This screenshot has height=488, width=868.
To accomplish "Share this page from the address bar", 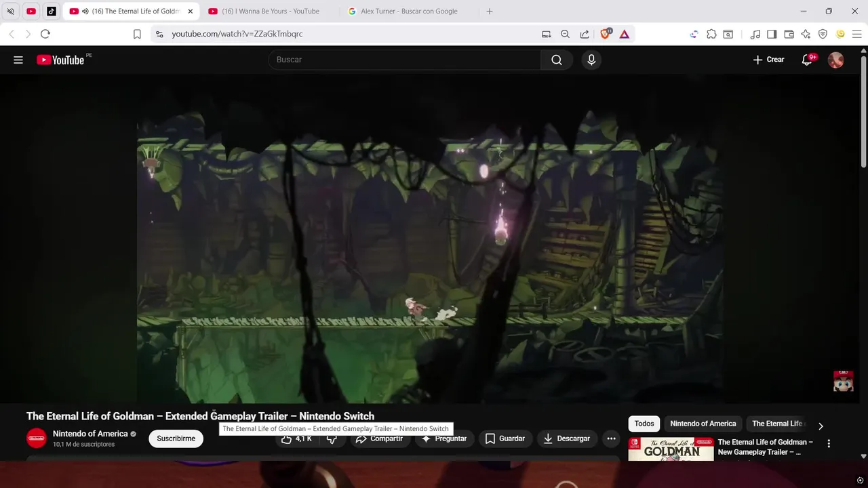I will 585,34.
